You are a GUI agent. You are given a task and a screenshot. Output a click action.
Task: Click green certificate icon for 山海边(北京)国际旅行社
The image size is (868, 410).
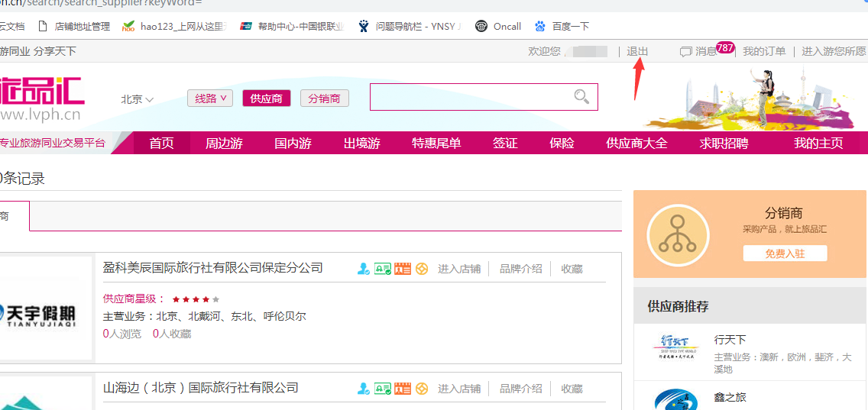pyautogui.click(x=383, y=389)
